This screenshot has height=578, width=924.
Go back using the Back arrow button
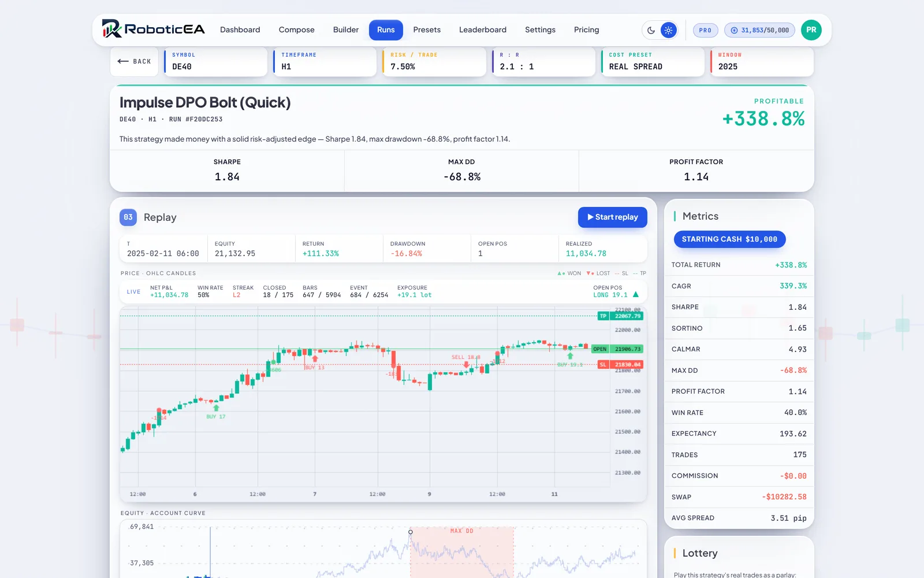coord(134,61)
